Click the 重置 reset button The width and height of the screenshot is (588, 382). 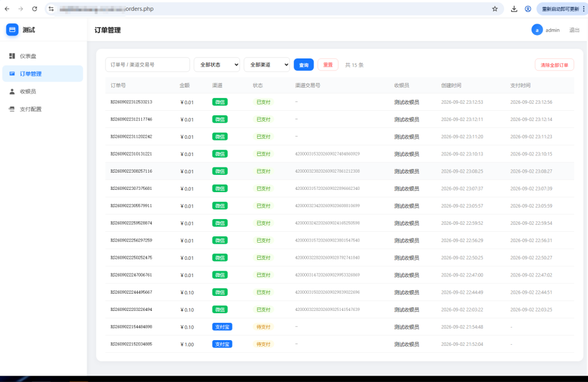[328, 65]
